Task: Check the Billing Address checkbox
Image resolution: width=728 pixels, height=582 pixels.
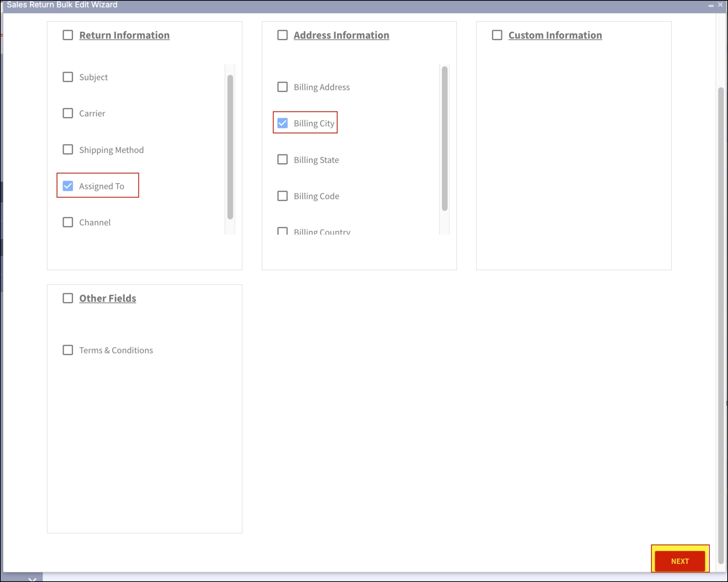Action: pos(282,87)
